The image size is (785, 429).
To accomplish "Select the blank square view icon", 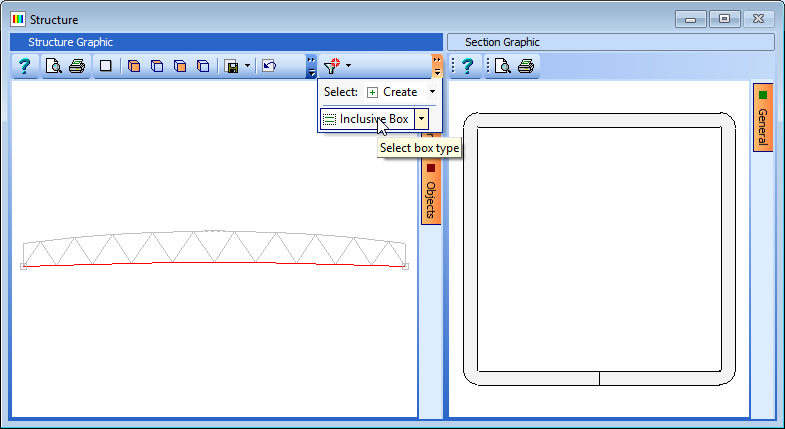I will pos(105,66).
